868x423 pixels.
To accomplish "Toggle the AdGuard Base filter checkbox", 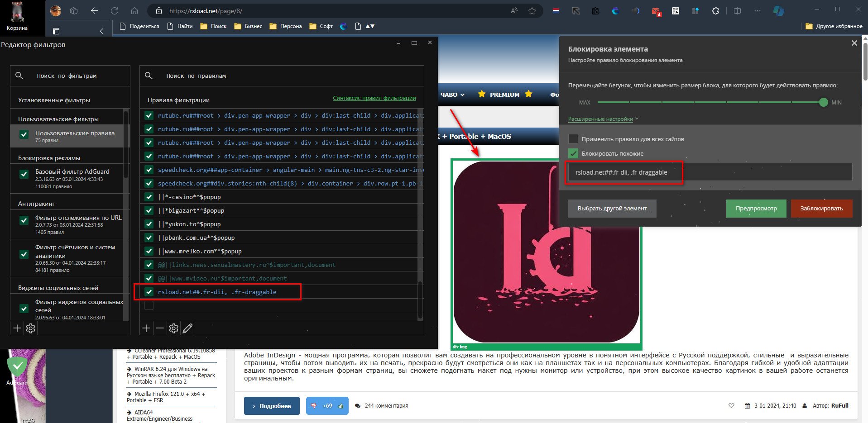I will point(24,174).
